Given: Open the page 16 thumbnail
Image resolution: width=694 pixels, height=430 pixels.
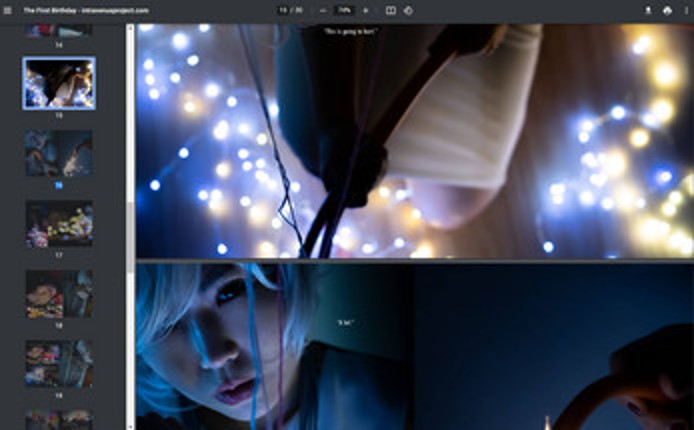Looking at the screenshot, I should (x=59, y=153).
